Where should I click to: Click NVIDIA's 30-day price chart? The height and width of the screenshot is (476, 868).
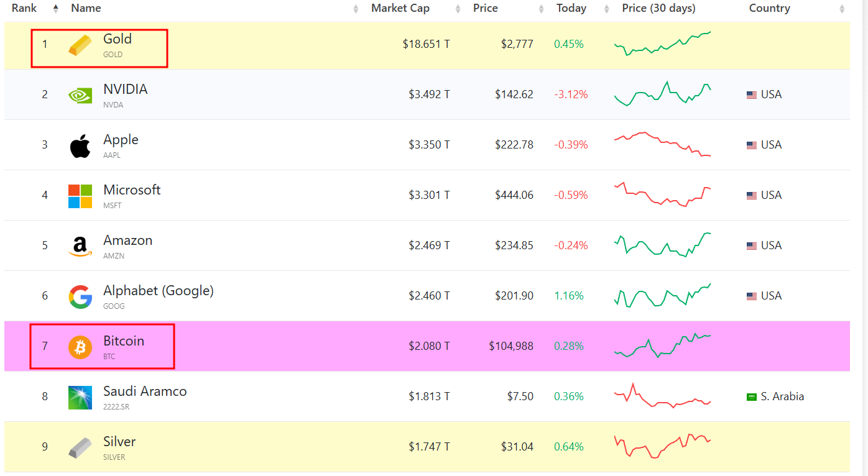pyautogui.click(x=662, y=94)
